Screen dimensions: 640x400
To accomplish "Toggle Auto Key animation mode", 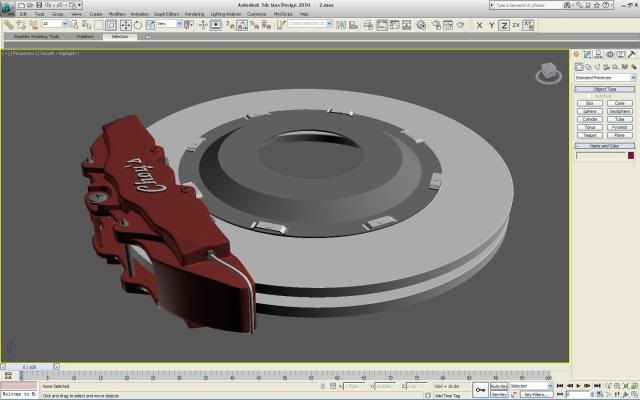I will pos(499,386).
